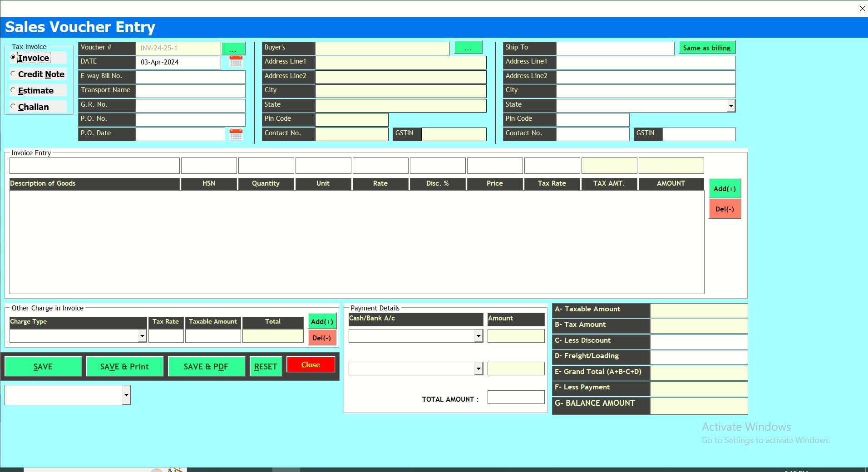Open the calendar picker next to DATE

[236, 62]
